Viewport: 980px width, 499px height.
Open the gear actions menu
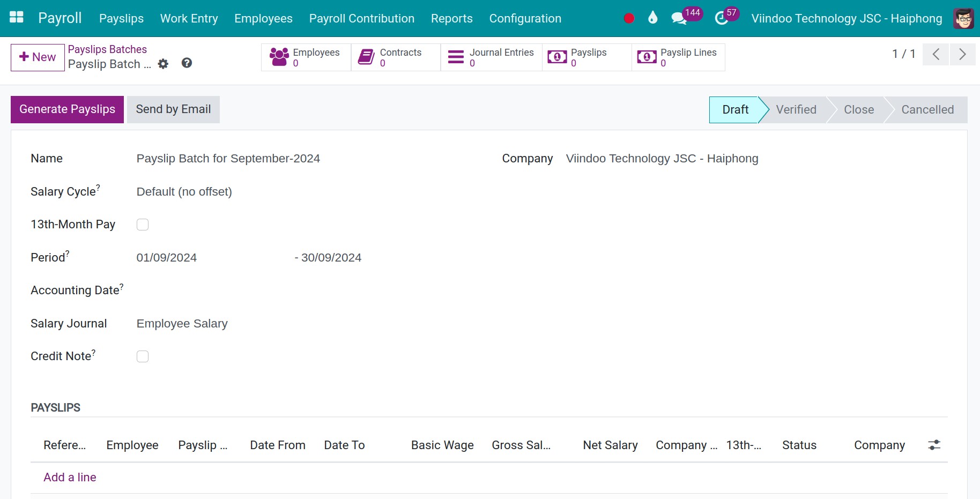(x=163, y=64)
